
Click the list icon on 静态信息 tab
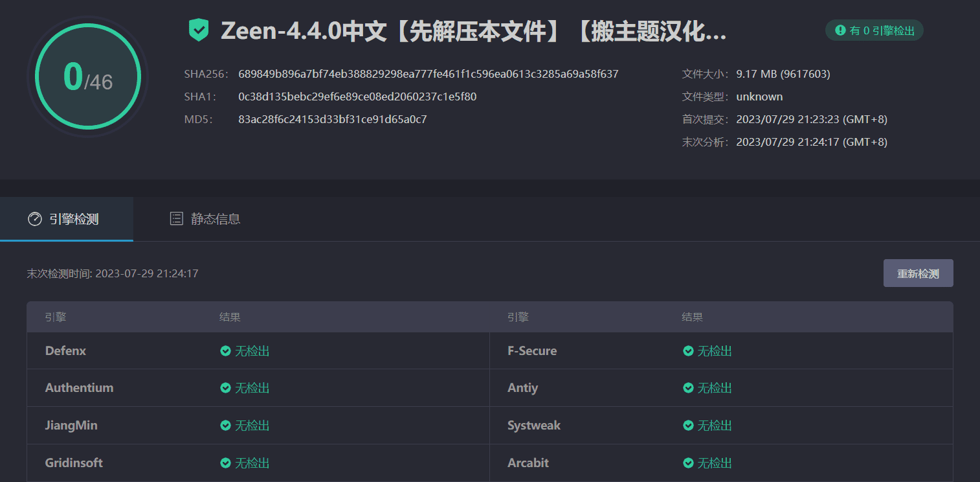176,218
